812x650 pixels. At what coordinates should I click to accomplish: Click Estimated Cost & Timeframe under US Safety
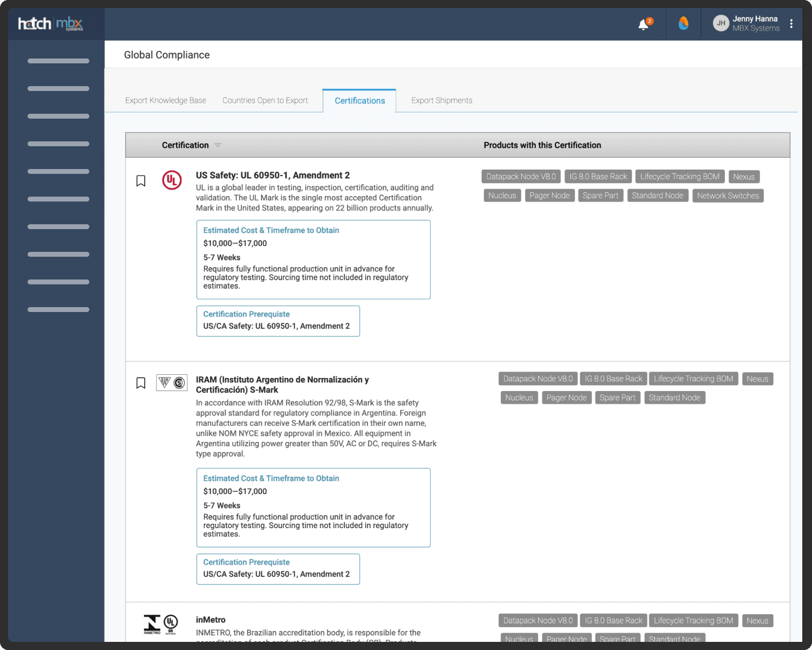tap(271, 230)
